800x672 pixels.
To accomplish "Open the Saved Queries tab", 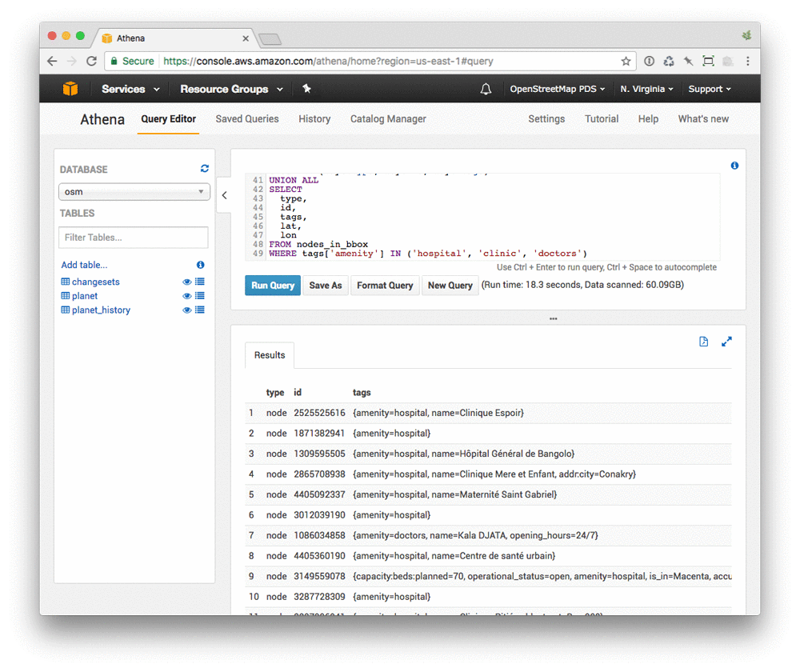I will click(247, 119).
